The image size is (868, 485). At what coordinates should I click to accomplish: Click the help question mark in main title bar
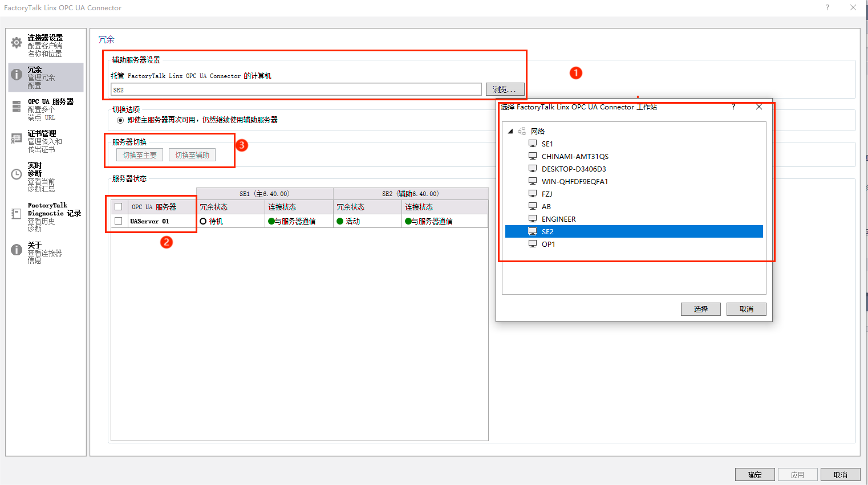click(828, 7)
